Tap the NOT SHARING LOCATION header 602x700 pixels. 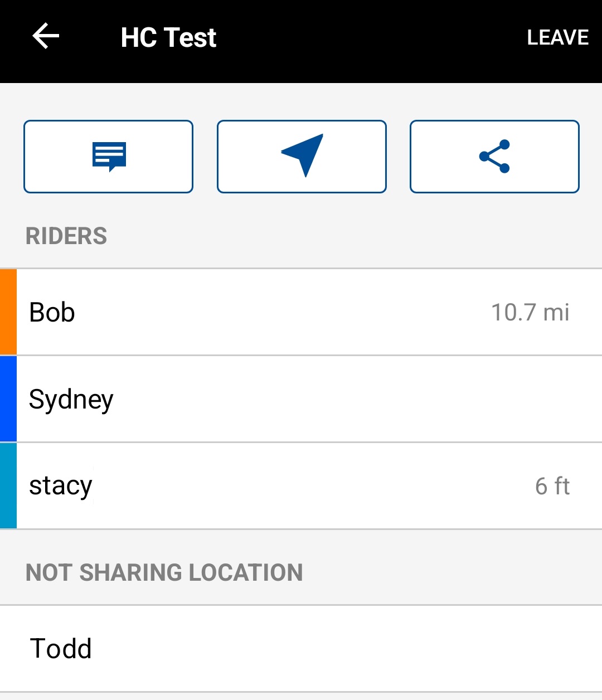point(164,573)
